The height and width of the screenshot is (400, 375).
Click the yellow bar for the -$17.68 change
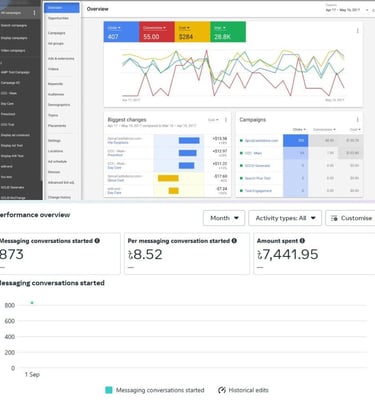pyautogui.click(x=168, y=178)
